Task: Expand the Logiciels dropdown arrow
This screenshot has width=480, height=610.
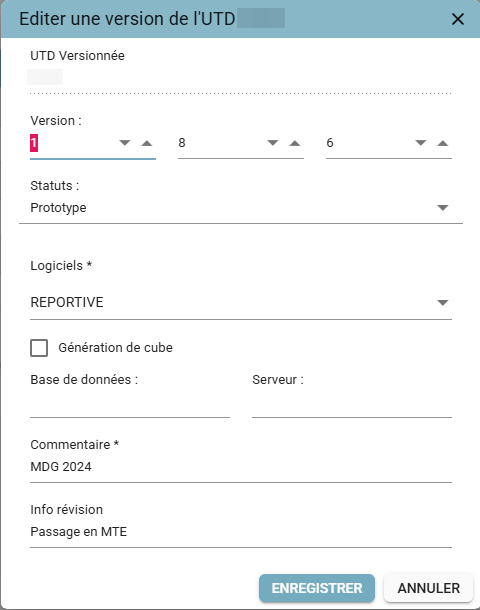Action: [x=443, y=303]
